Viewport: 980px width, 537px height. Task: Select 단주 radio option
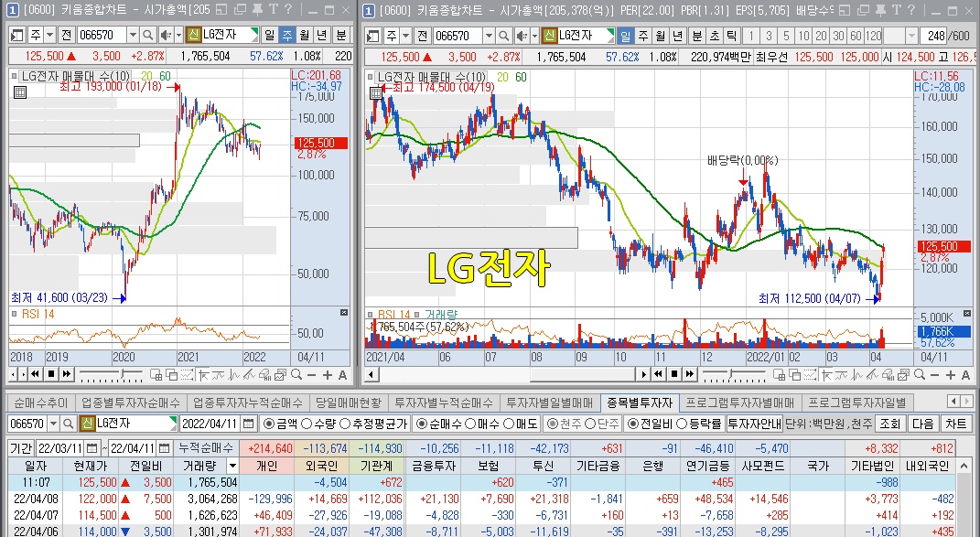point(589,424)
